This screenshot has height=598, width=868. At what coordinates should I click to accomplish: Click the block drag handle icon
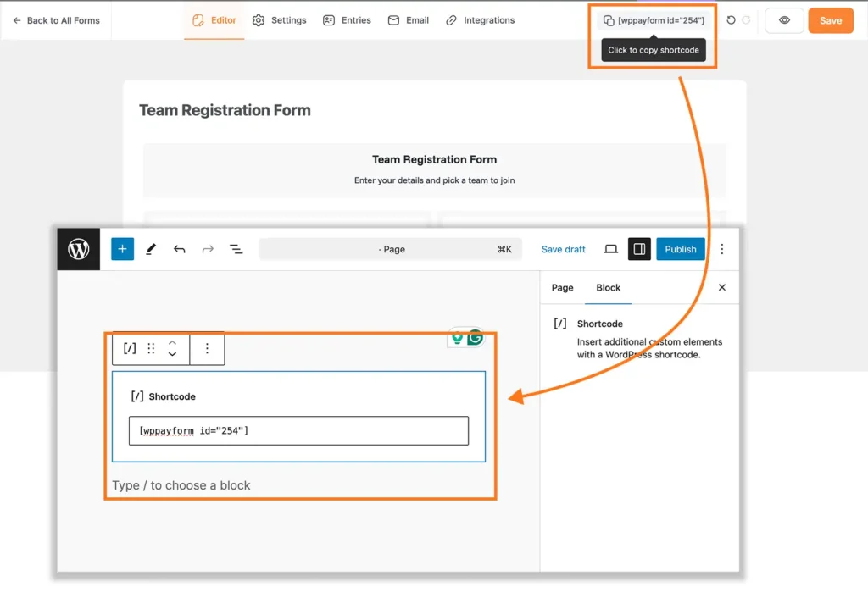(151, 348)
